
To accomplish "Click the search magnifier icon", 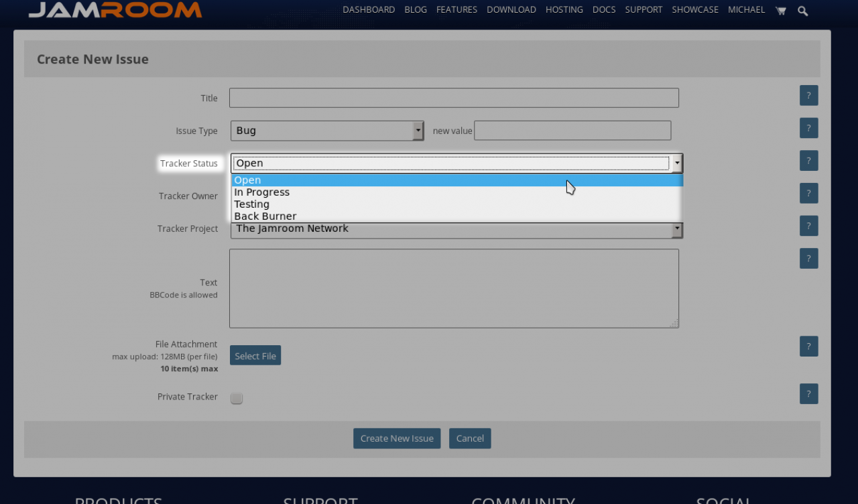I will click(803, 10).
